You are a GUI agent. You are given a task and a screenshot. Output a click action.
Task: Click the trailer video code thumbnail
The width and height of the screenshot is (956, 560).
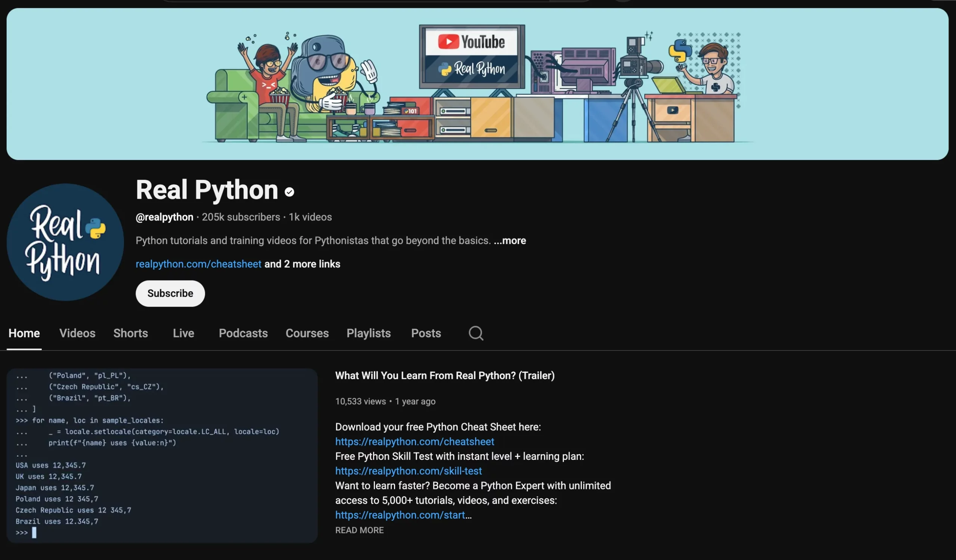(163, 454)
